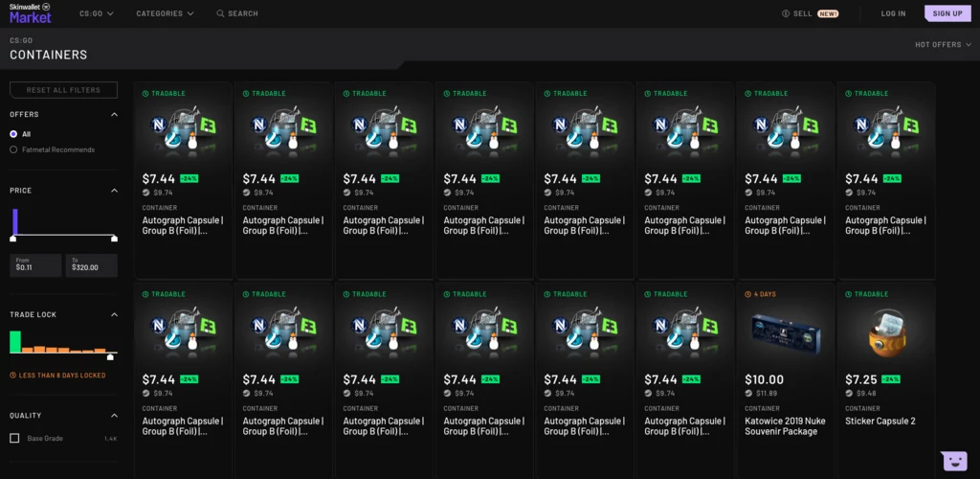The image size is (980, 479).
Task: Click the coin icon beside SELL
Action: (786, 13)
